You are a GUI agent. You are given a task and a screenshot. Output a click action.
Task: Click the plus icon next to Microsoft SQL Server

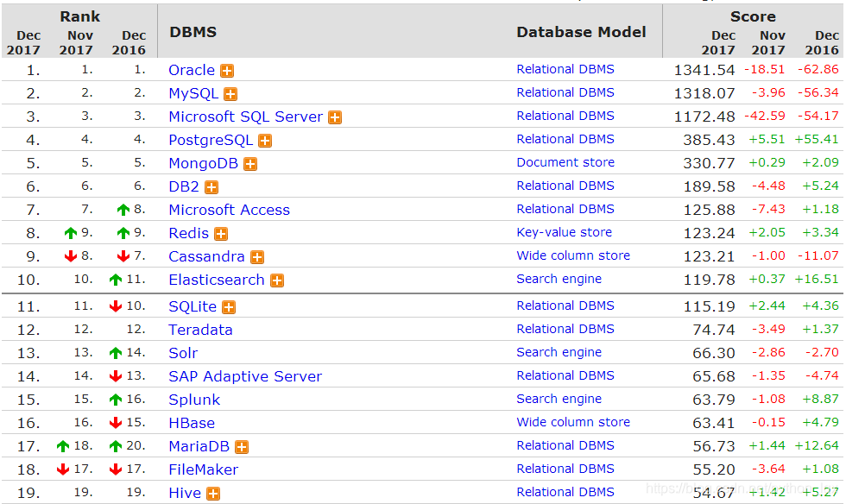coord(335,117)
